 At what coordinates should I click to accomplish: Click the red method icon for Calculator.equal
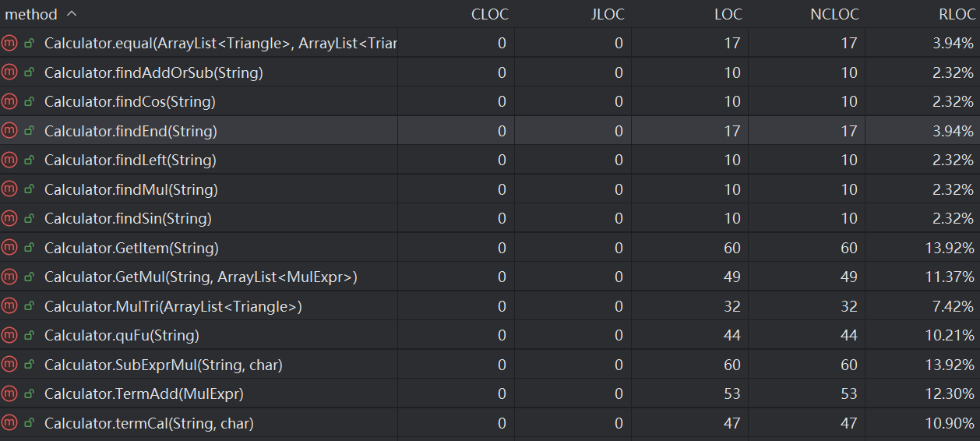tap(9, 43)
